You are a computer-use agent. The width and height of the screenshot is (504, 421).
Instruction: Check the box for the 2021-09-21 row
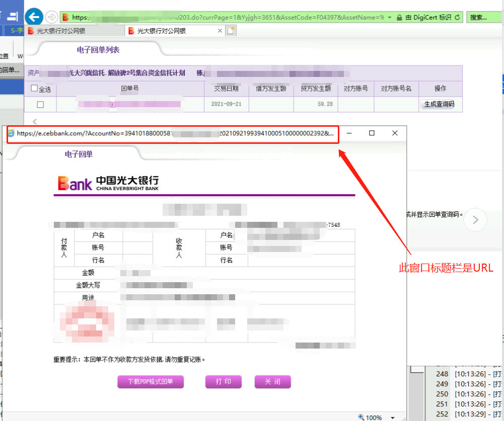point(40,104)
